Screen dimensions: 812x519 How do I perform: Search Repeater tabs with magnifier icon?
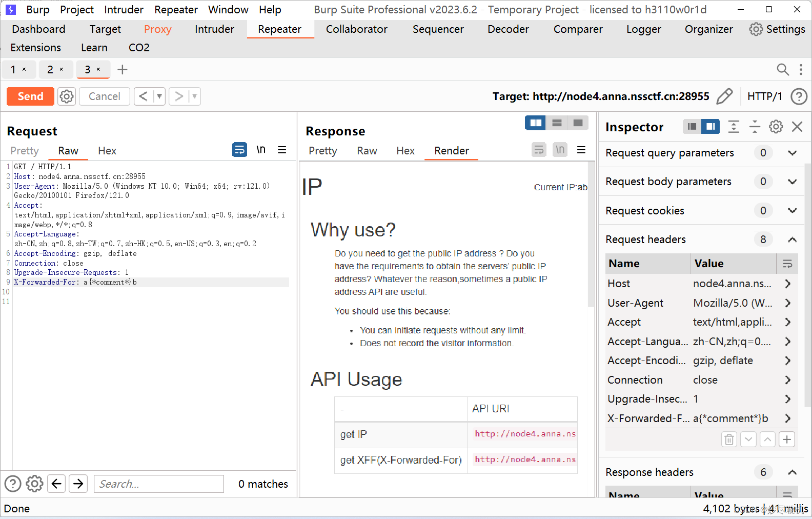click(x=782, y=69)
